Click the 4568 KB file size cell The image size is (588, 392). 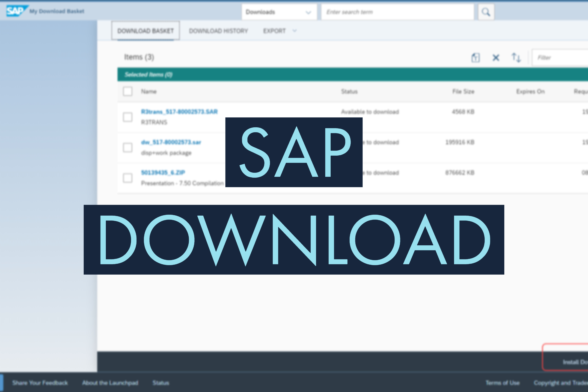tap(463, 112)
